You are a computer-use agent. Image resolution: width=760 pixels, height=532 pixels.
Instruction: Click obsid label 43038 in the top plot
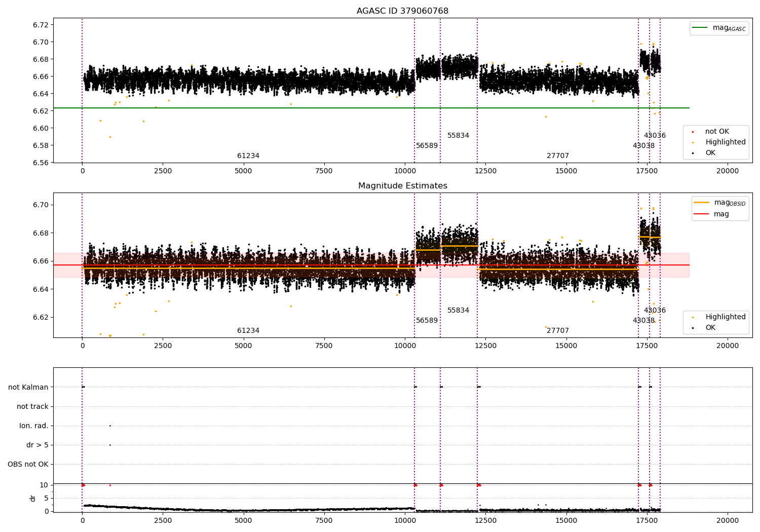[643, 146]
